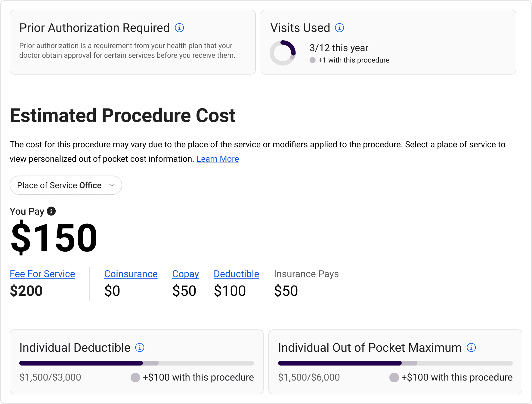The height and width of the screenshot is (404, 532).
Task: Open the Visits Used info icon
Action: point(339,28)
